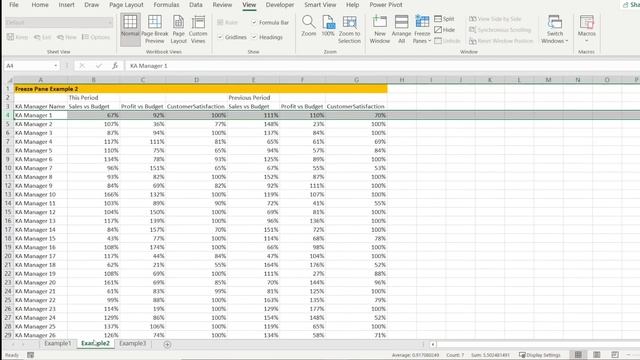This screenshot has height=360, width=640.
Task: Split the worksheet window
Action: click(x=444, y=19)
